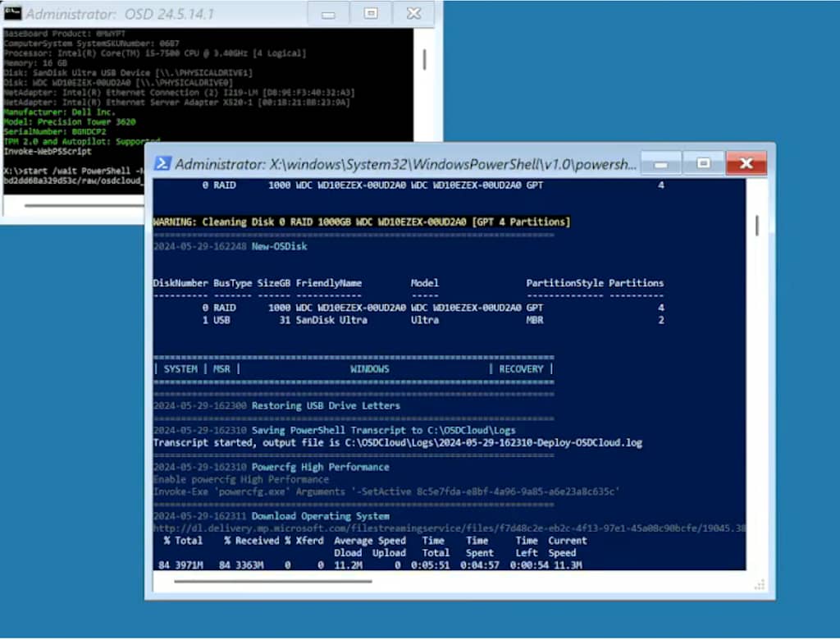Click the download progress totals row
Image resolution: width=840 pixels, height=640 pixels.
(369, 565)
